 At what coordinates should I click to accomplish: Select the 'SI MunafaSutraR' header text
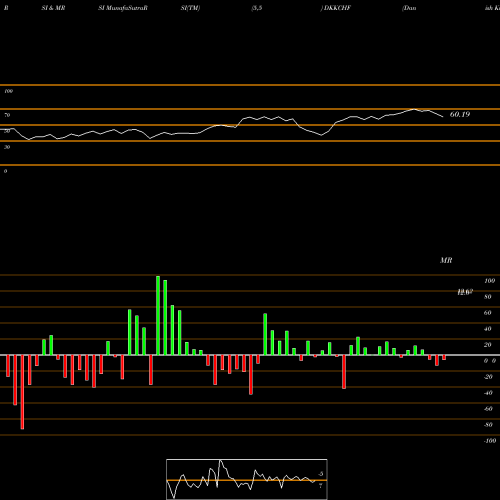123,8
